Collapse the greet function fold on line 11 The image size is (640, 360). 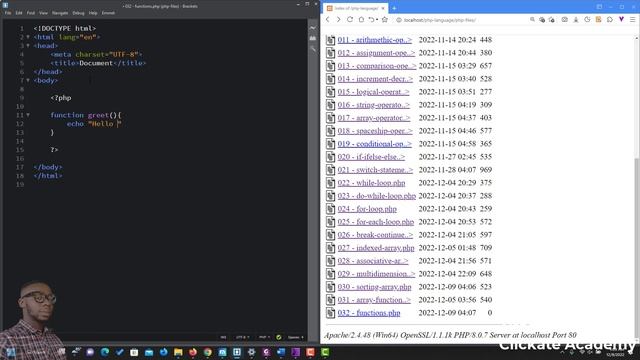(28, 115)
